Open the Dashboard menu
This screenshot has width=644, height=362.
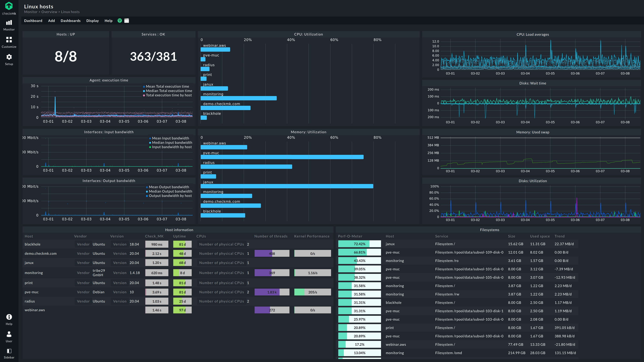point(33,20)
